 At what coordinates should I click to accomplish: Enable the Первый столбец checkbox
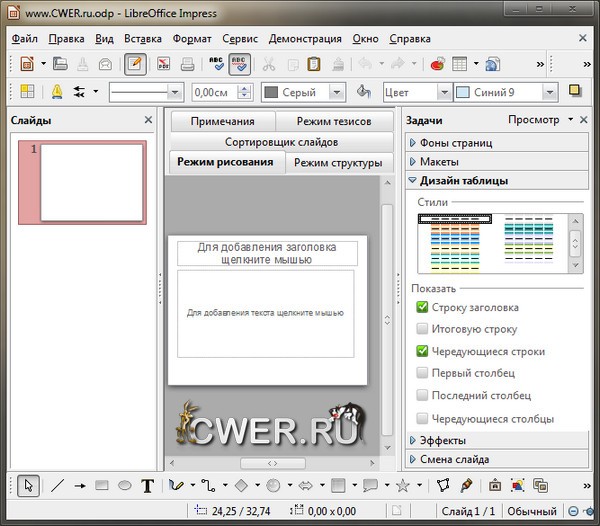[422, 373]
